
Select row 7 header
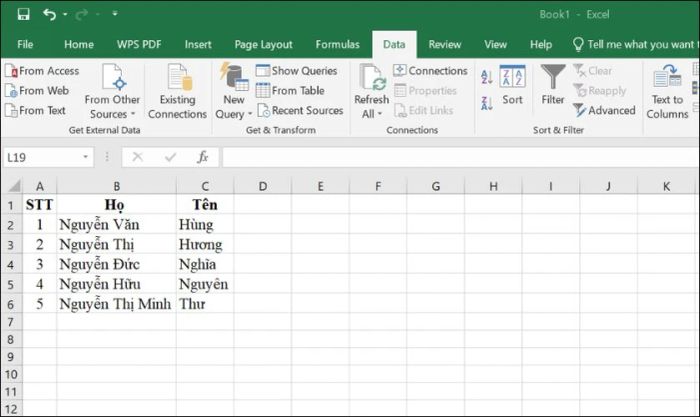tap(11, 322)
